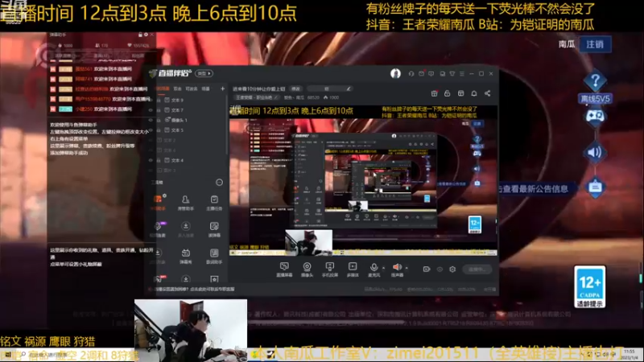The image size is (644, 362).
Task: Open settings gear on danmaku assistant window
Action: [x=147, y=35]
